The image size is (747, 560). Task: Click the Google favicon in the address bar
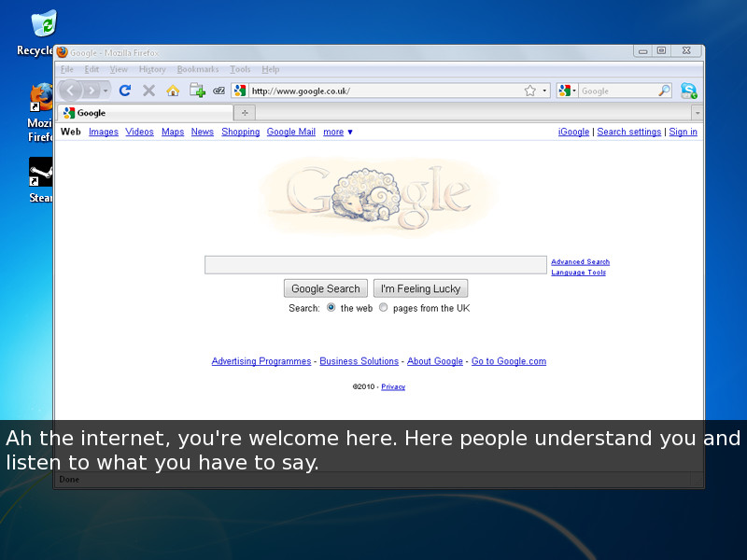[x=240, y=91]
